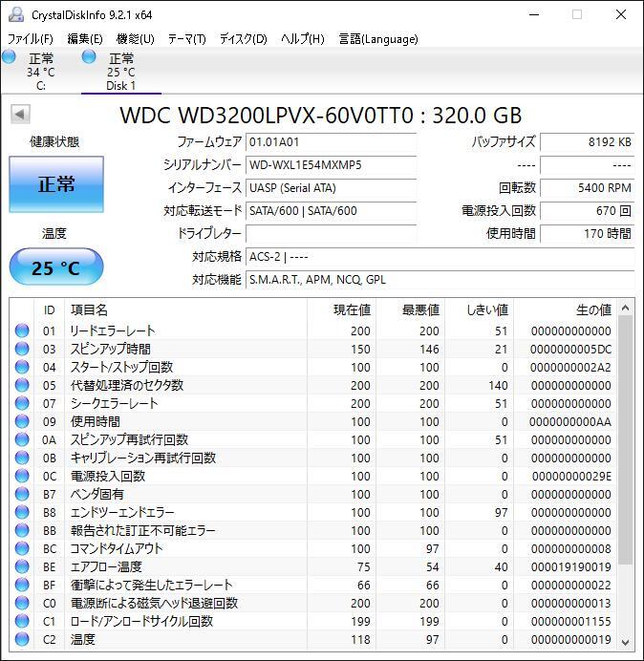The height and width of the screenshot is (661, 644).
Task: Open the ディスク(D) menu
Action: pos(244,39)
